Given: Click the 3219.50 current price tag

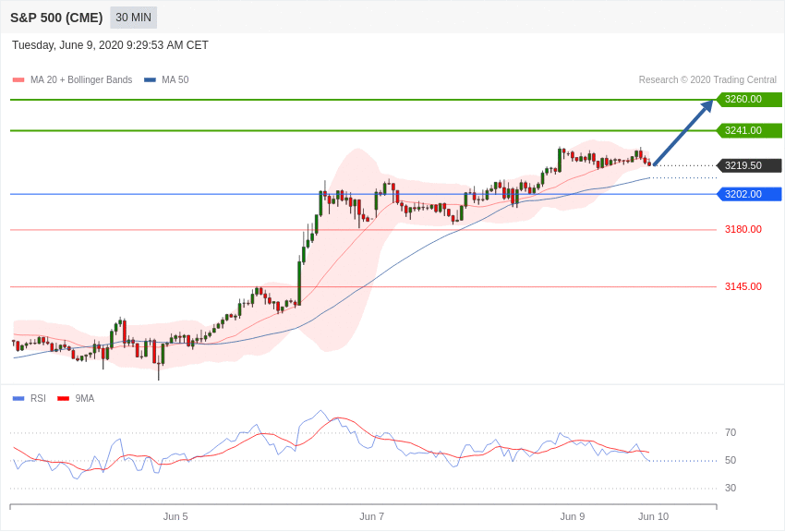Looking at the screenshot, I should pos(748,165).
